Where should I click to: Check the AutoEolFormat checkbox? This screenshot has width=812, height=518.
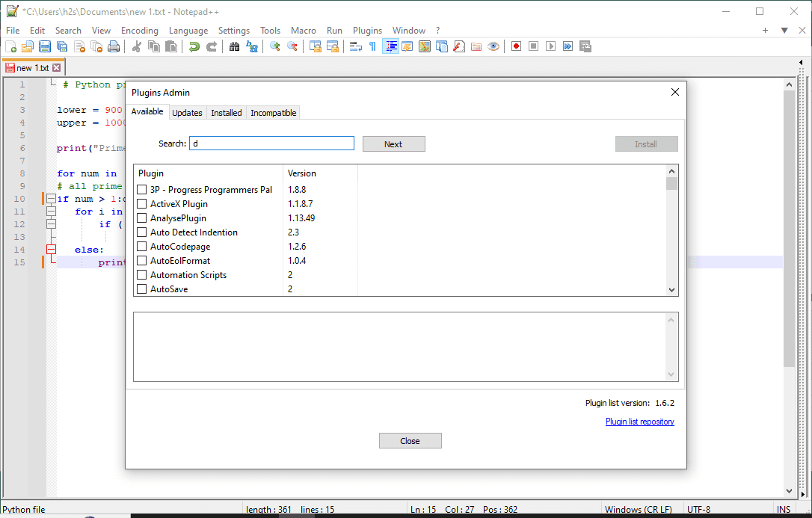point(141,261)
